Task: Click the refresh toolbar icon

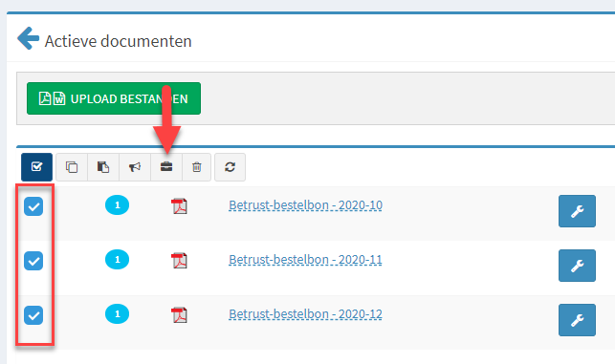Action: point(230,167)
